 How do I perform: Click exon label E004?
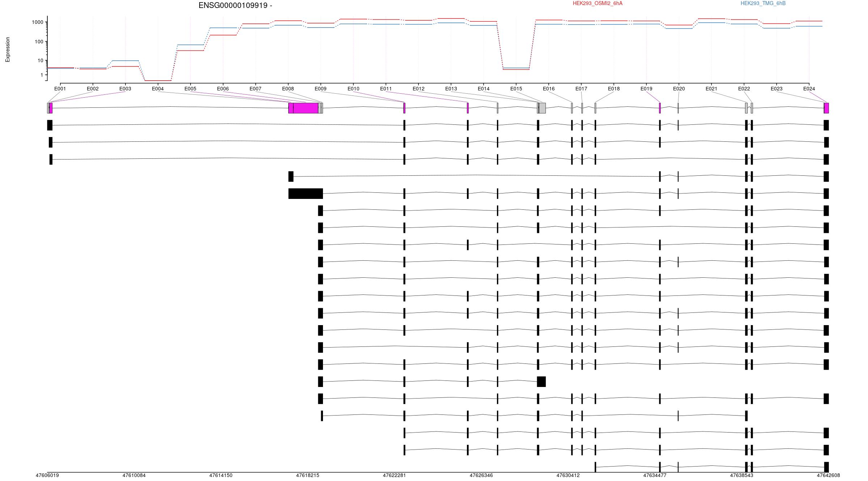158,89
